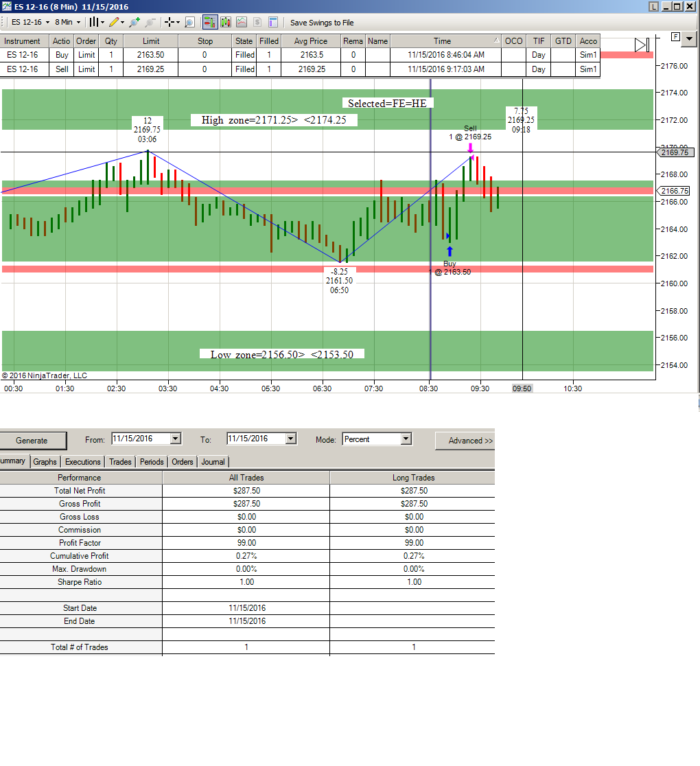Click the 2166.75 price marker on axis
Image resolution: width=700 pixels, height=766 pixels.
pyautogui.click(x=675, y=191)
